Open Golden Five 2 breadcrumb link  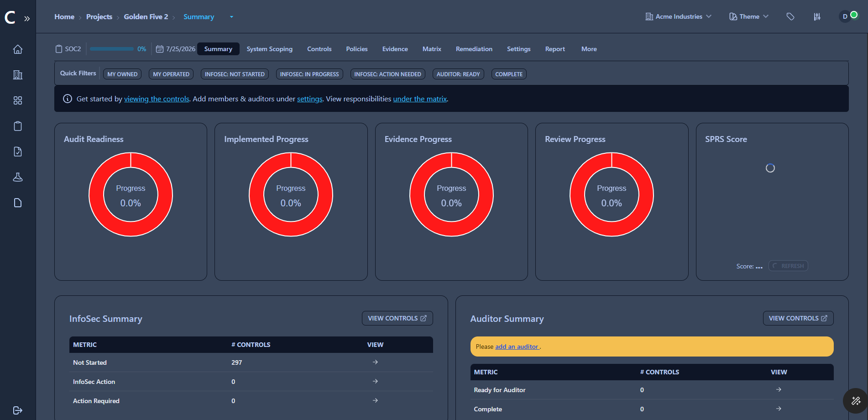pyautogui.click(x=146, y=16)
